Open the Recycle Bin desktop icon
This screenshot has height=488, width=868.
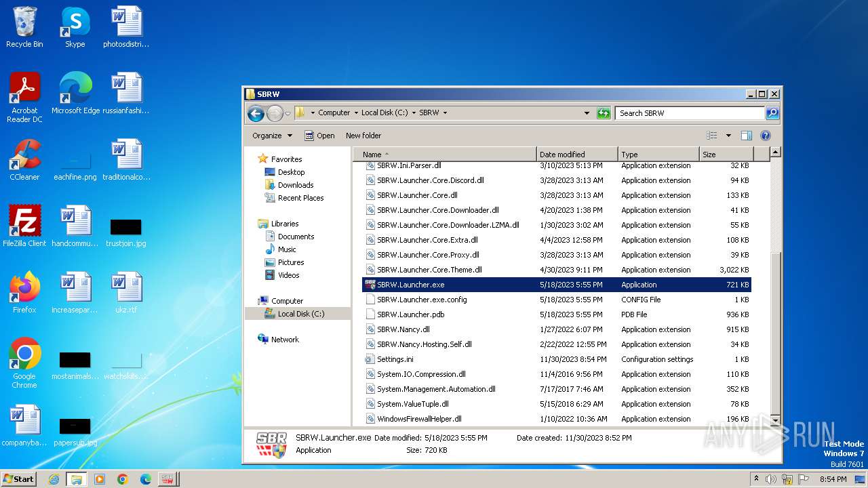24,27
